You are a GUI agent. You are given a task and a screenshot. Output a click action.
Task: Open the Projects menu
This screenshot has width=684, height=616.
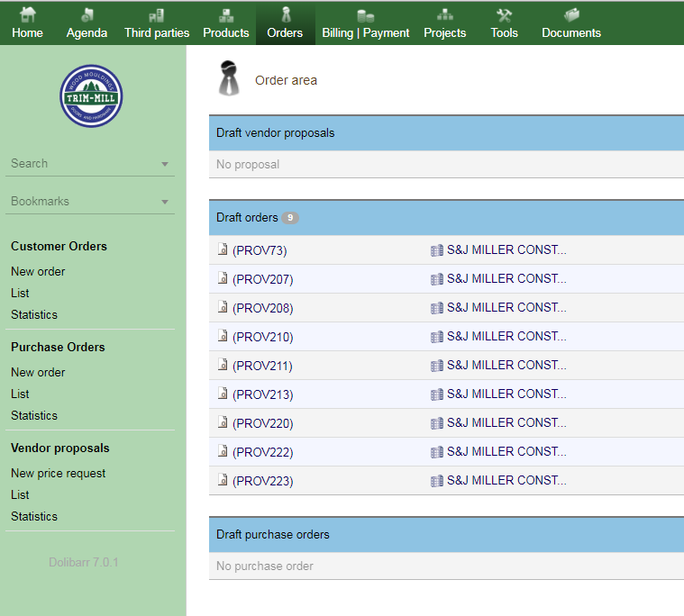pos(445,33)
